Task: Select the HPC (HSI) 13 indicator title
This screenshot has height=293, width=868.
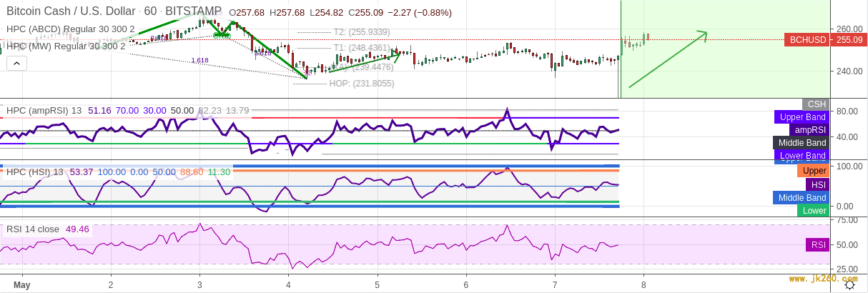Action: [x=34, y=172]
